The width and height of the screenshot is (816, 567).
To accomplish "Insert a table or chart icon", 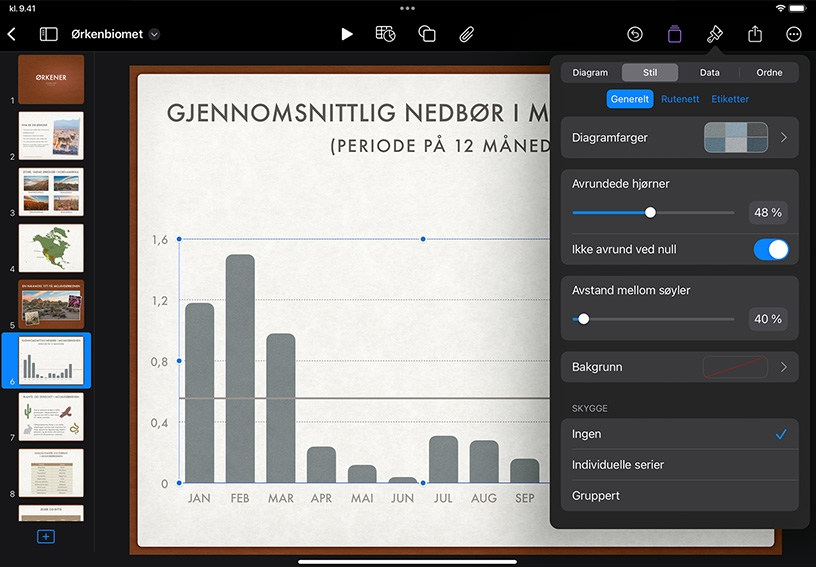I will 385,34.
